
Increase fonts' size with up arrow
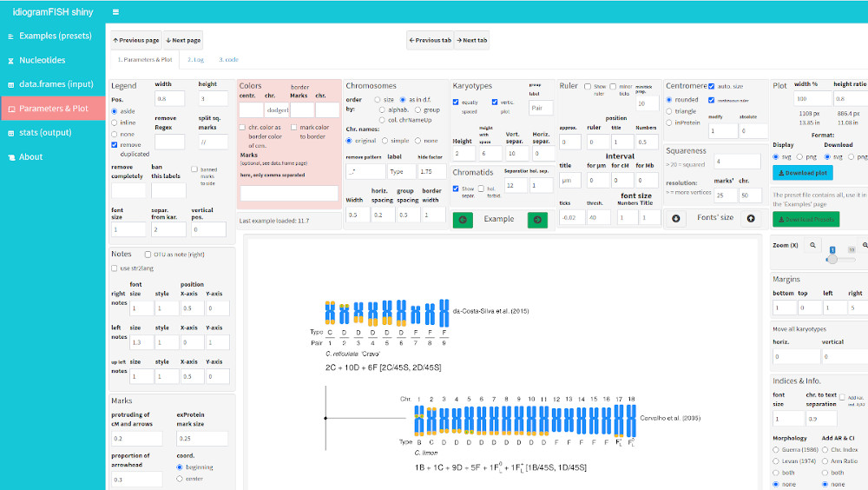[x=750, y=219]
